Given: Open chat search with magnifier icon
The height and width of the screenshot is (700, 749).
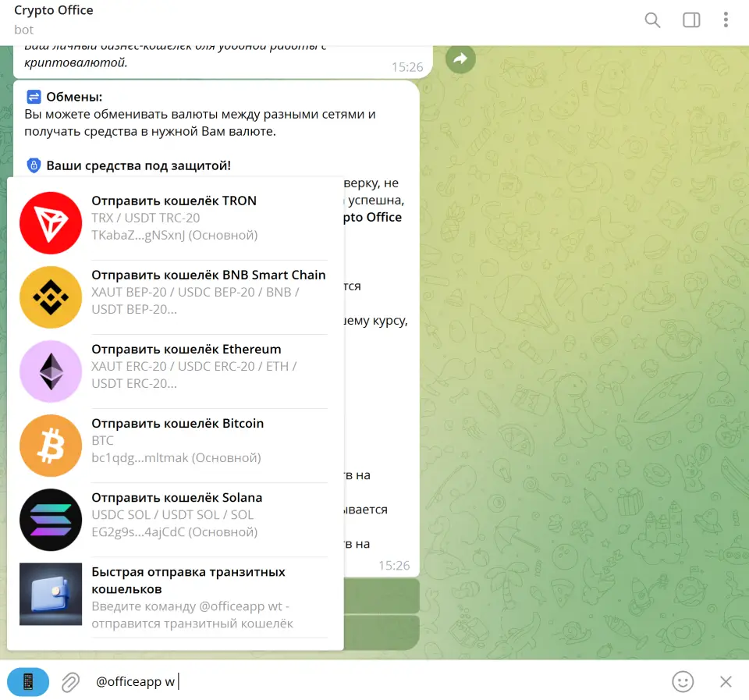Looking at the screenshot, I should click(x=652, y=20).
